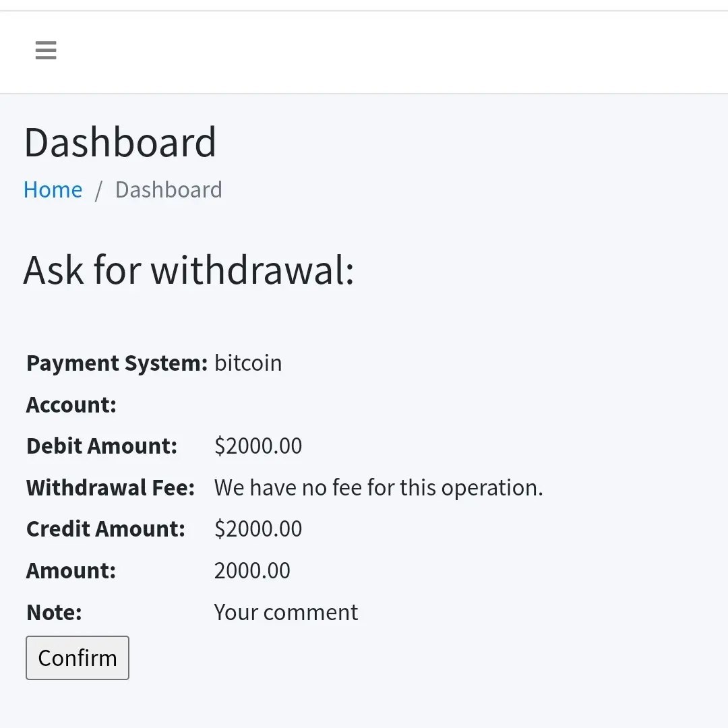The height and width of the screenshot is (728, 728).
Task: Open the hamburger menu icon
Action: point(46,51)
